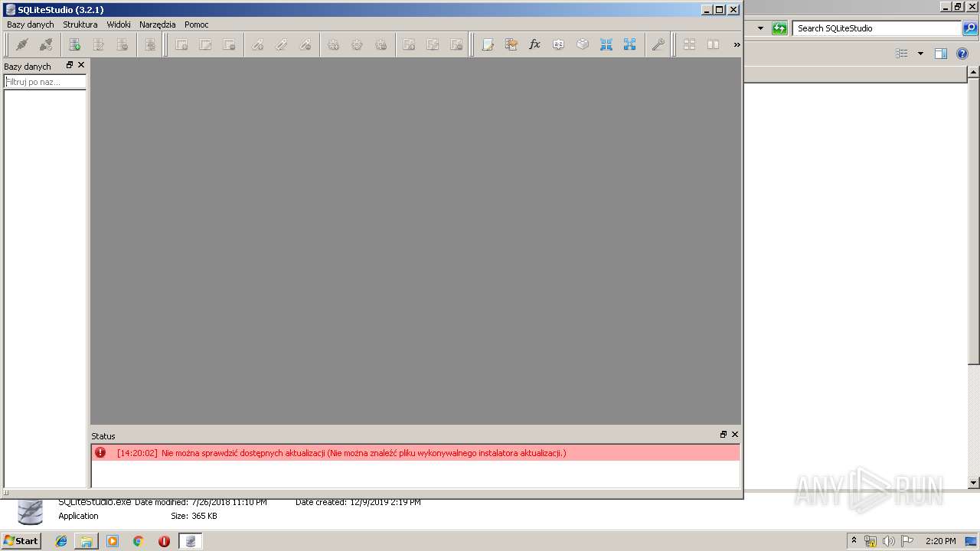
Task: Open the extension manager block icon
Action: pos(583,45)
